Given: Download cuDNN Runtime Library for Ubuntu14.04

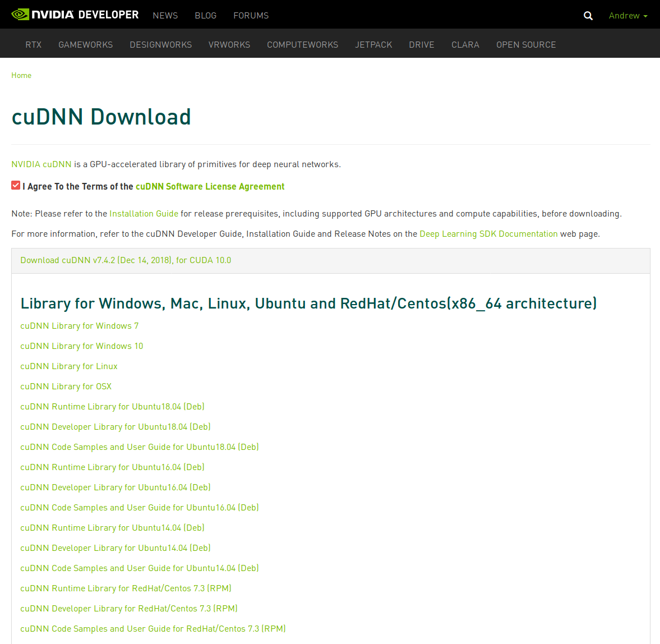Looking at the screenshot, I should [112, 528].
